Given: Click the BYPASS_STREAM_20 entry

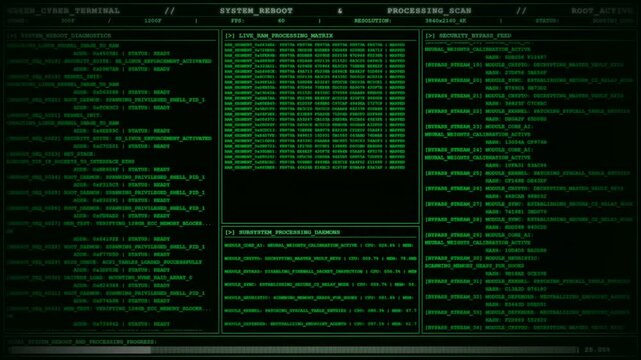Looking at the screenshot, I should coord(529,80).
